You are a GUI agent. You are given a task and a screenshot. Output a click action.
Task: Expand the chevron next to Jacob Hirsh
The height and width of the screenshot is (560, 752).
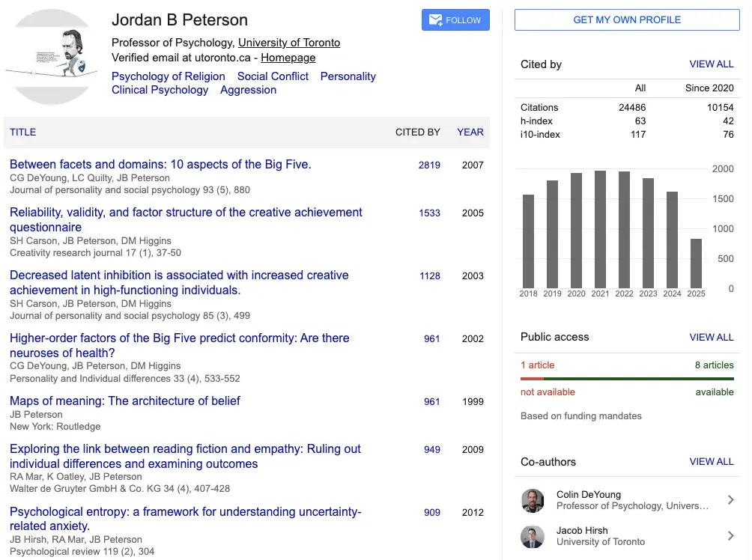click(x=730, y=536)
